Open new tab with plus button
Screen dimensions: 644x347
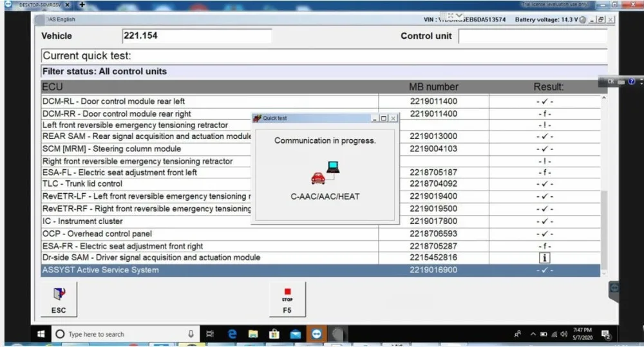[x=82, y=5]
